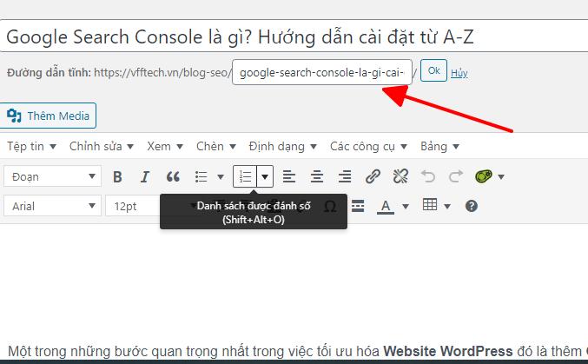Open the Định dạng menu
This screenshot has width=588, height=364.
pos(283,146)
